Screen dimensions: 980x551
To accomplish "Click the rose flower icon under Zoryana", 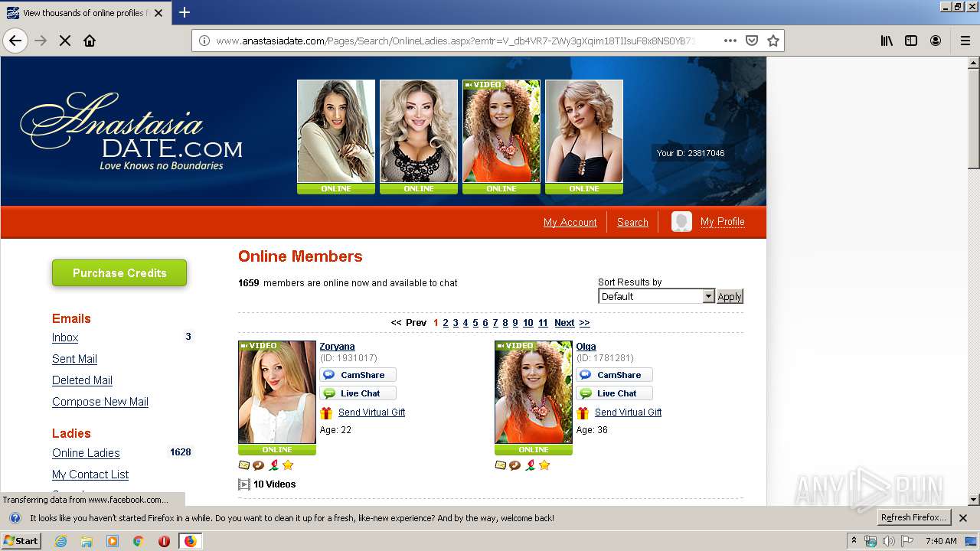I will tap(273, 465).
